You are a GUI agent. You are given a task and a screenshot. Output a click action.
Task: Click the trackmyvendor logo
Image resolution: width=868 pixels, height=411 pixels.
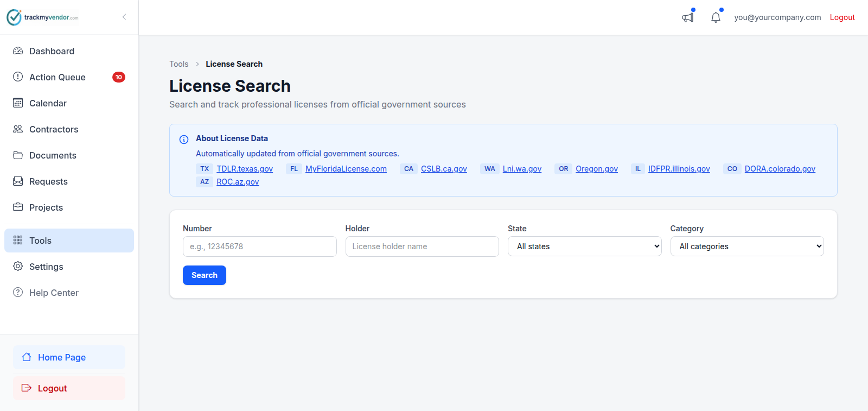[42, 17]
